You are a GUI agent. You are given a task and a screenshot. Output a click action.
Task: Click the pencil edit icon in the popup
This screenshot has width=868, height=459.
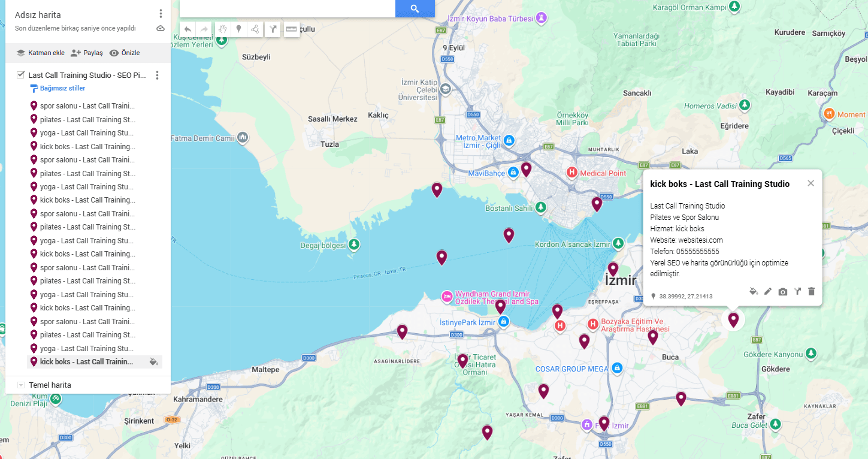click(768, 291)
